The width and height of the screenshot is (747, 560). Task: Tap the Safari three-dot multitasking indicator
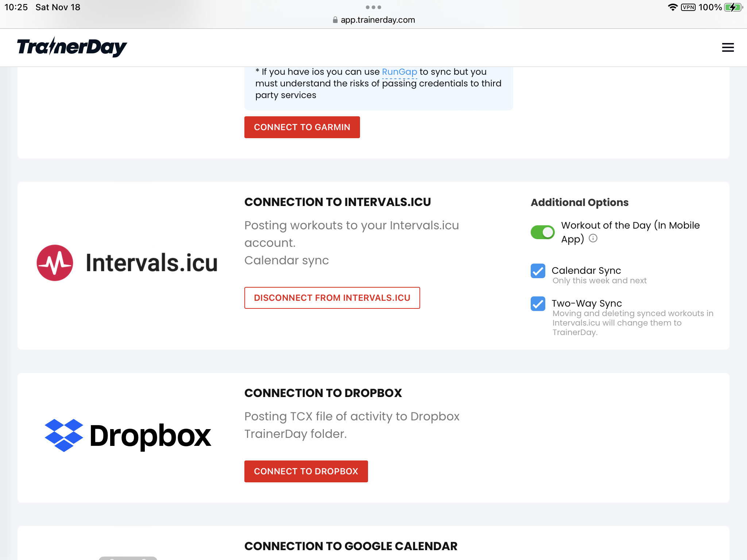(x=373, y=7)
